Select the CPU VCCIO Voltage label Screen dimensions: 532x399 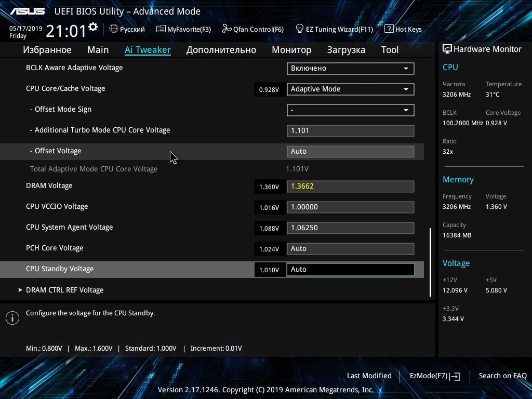point(57,206)
